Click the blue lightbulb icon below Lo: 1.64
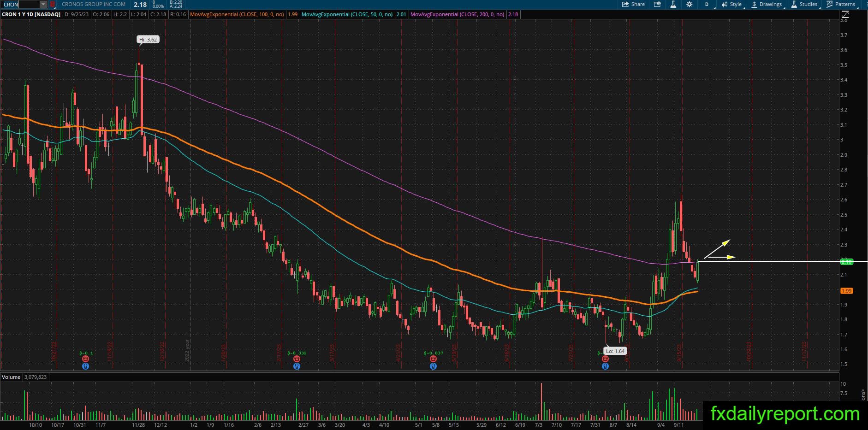The height and width of the screenshot is (430, 868). [x=605, y=366]
